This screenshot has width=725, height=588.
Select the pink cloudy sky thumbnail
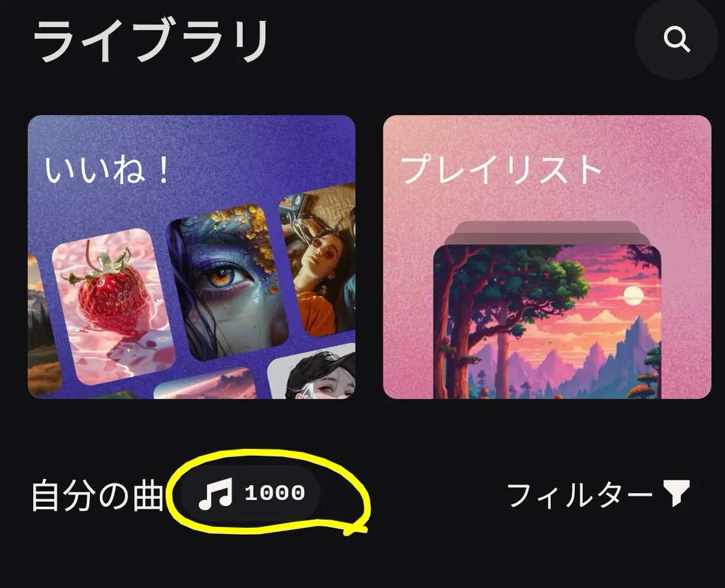coord(206,383)
